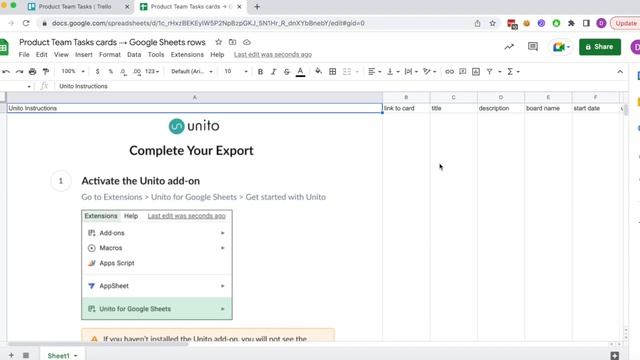640x360 pixels.
Task: Open vertical align dropdown
Action: [393, 71]
